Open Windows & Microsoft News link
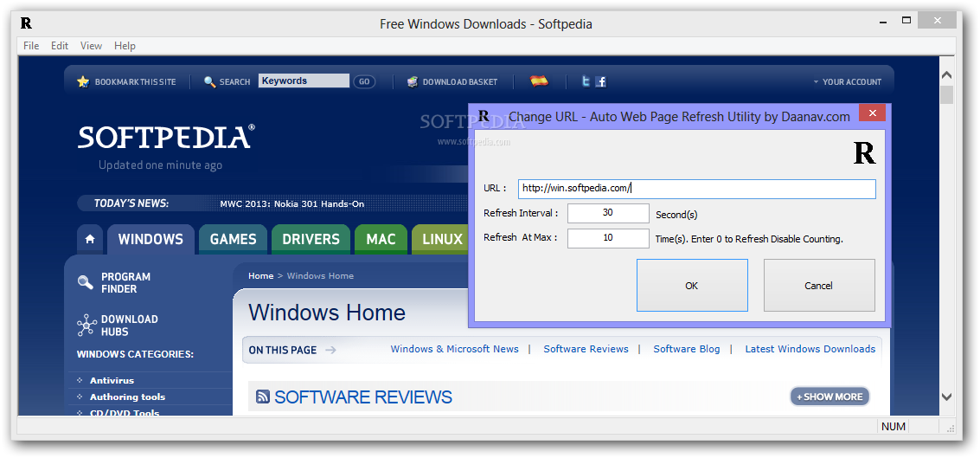Screen dimensions: 980x458 click(454, 349)
